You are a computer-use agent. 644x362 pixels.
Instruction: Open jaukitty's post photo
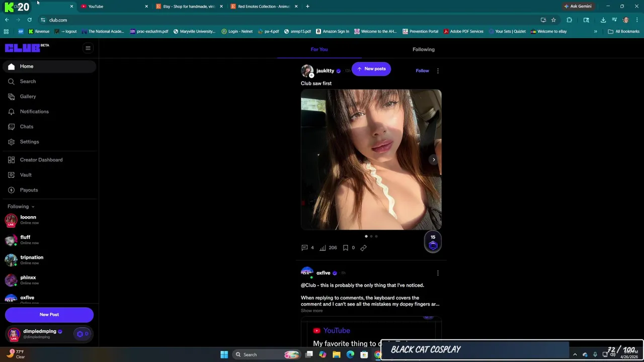(371, 160)
